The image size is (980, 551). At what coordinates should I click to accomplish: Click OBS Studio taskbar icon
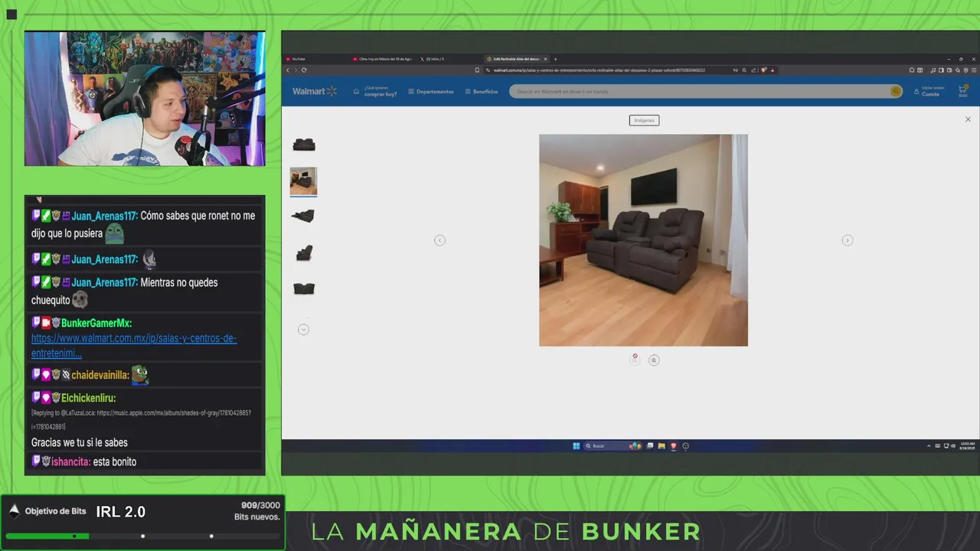(x=685, y=446)
